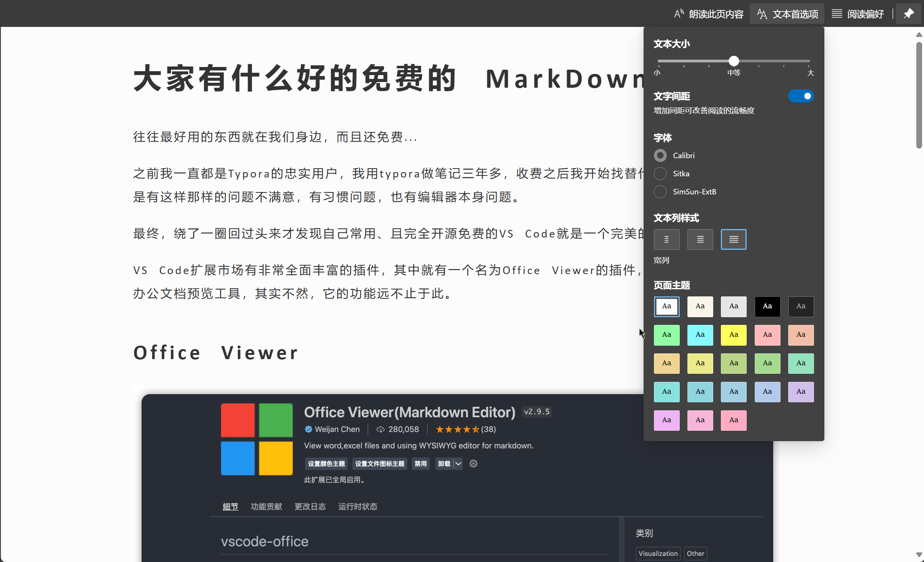Switch to the 功能贡献 tab

(x=266, y=507)
